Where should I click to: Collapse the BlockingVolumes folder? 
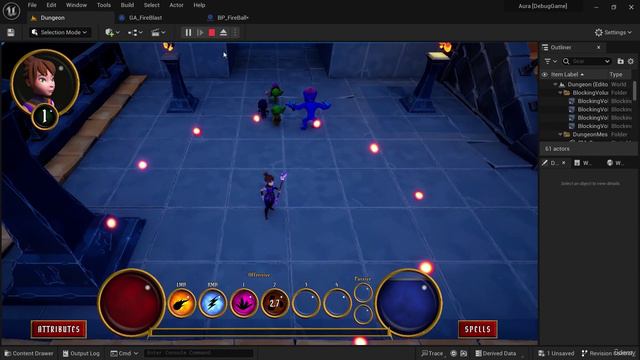pyautogui.click(x=560, y=93)
